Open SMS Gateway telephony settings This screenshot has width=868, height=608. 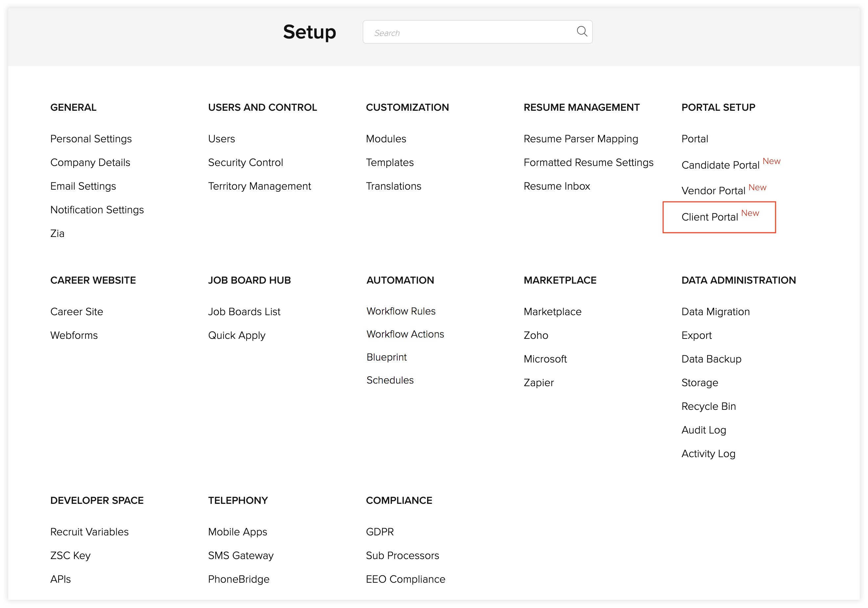click(x=240, y=555)
